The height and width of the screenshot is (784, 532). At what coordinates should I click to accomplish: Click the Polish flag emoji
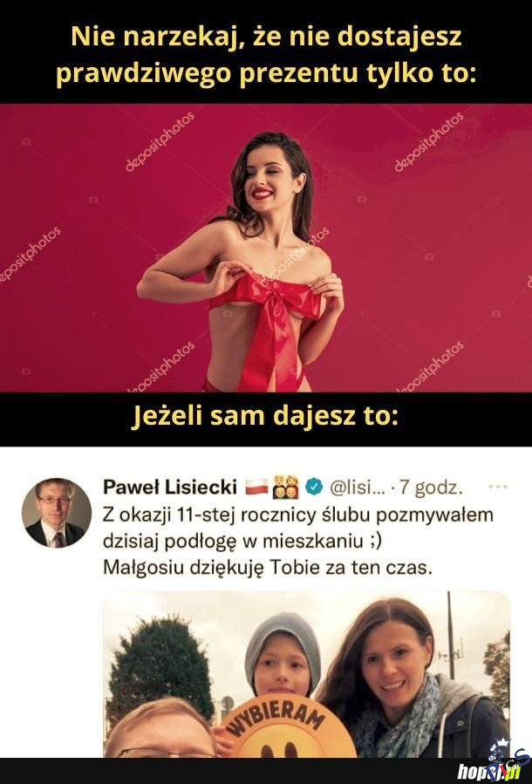pos(256,487)
